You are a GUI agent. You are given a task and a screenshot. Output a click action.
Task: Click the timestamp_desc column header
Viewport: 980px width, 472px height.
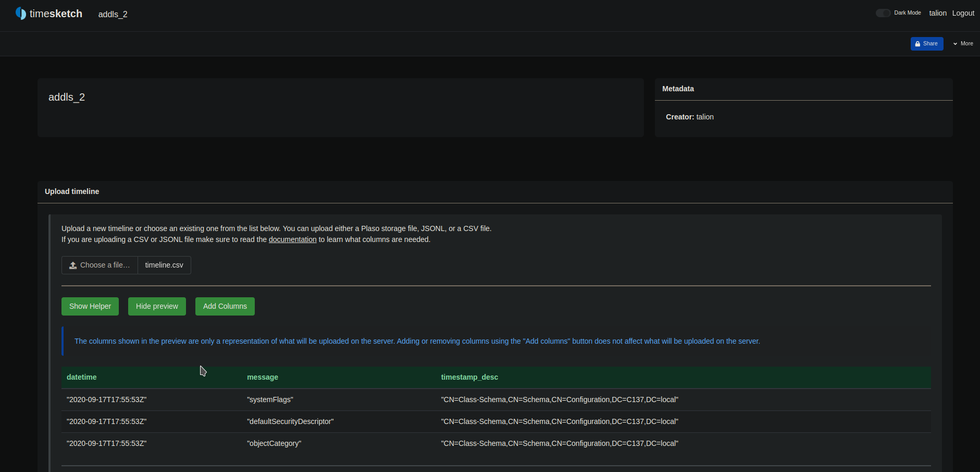[x=469, y=377]
